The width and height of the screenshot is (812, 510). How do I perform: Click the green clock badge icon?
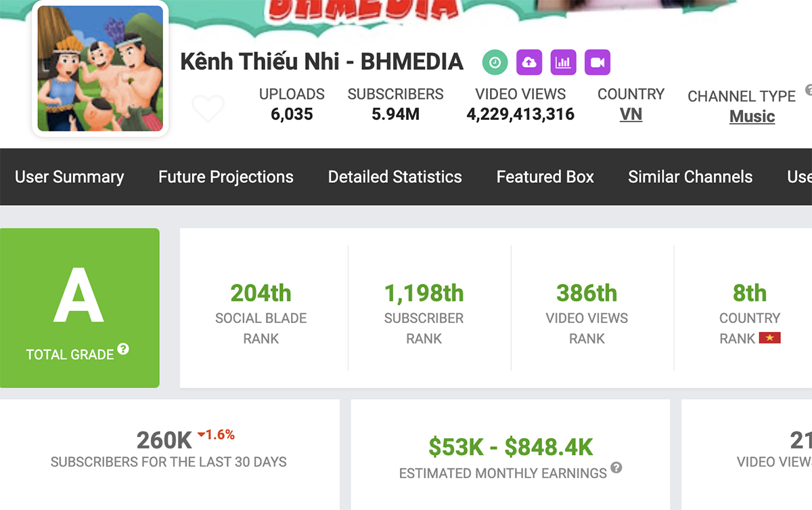[x=495, y=62]
